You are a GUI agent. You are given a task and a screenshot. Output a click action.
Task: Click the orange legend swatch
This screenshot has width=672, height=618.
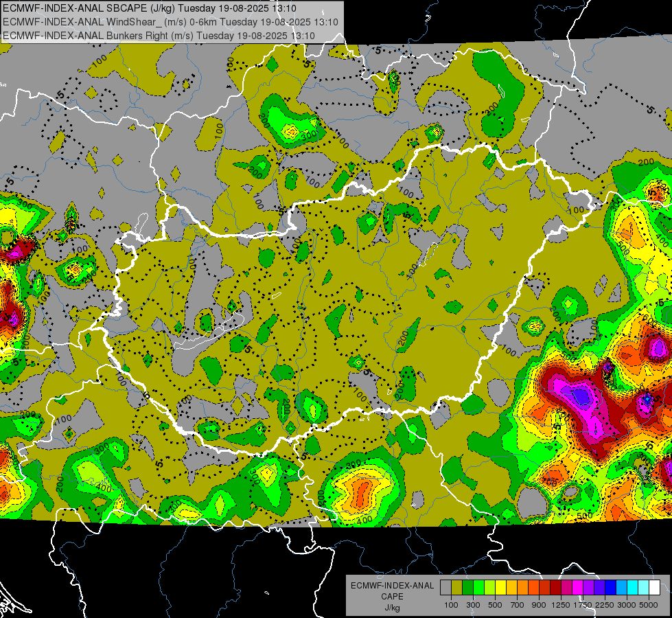click(522, 588)
